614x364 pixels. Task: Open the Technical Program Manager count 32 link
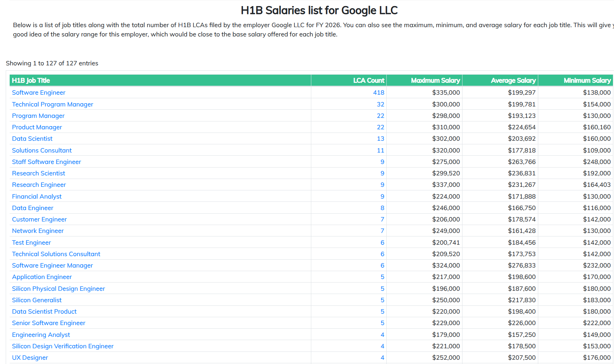click(380, 104)
